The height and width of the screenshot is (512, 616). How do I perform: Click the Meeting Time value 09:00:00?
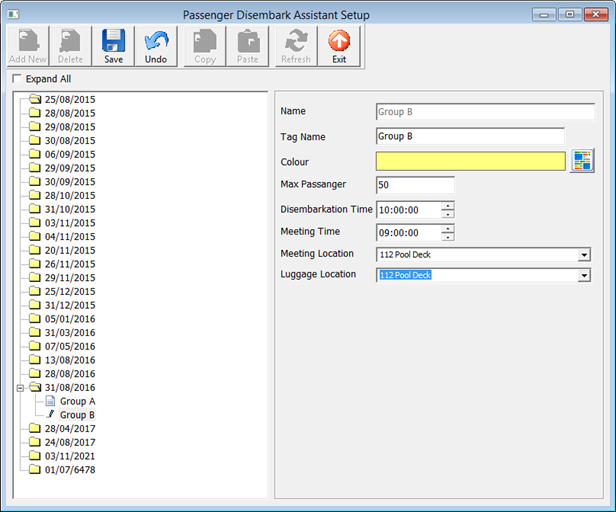pos(399,233)
